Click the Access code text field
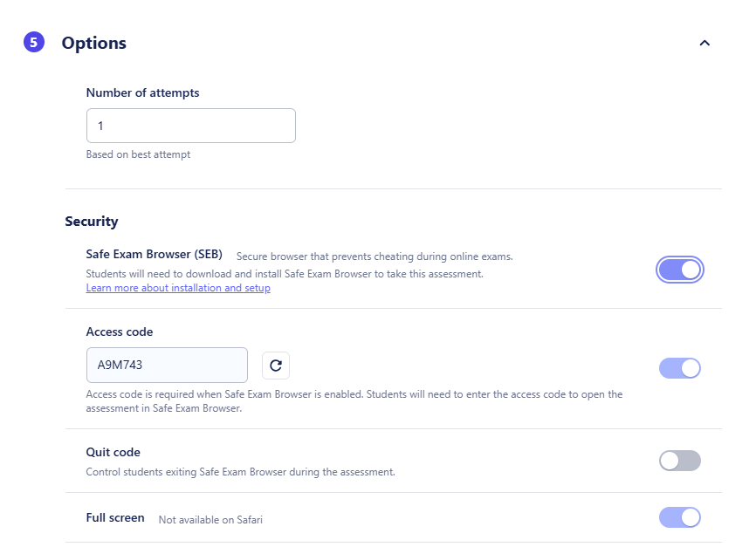The image size is (756, 547). 167,366
